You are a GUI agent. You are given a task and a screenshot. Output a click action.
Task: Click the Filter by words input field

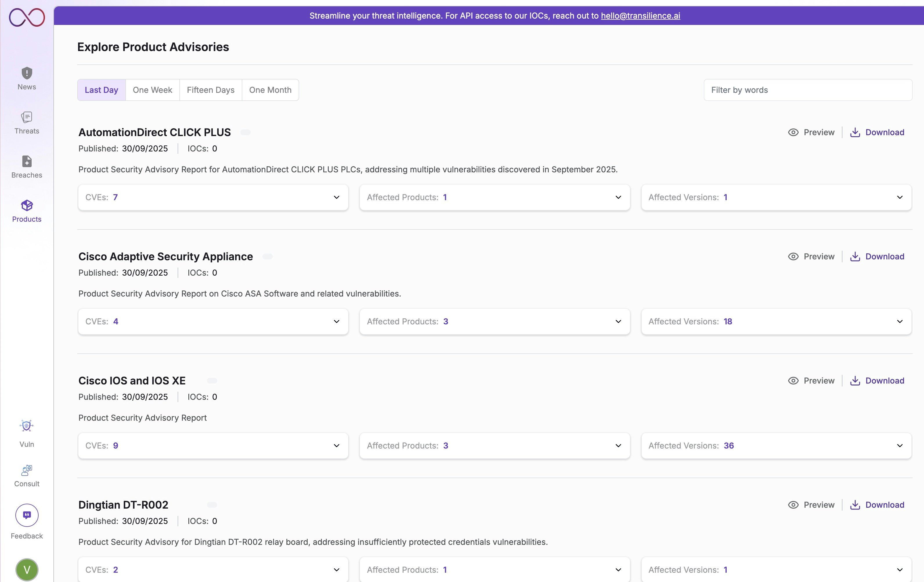click(807, 90)
